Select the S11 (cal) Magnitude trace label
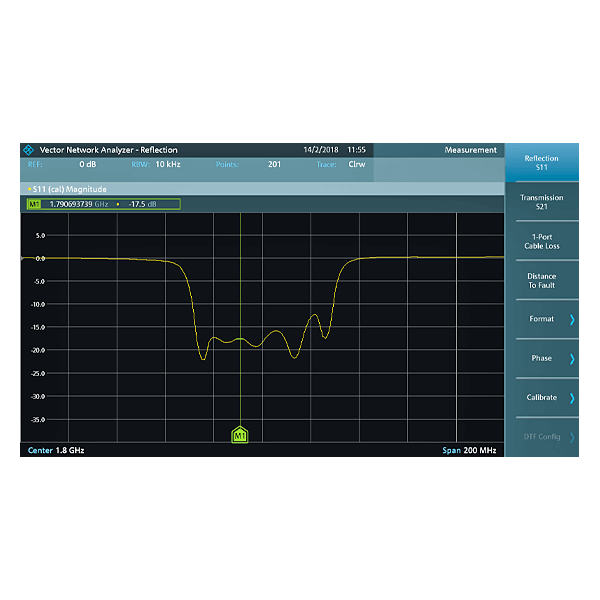 (x=68, y=189)
